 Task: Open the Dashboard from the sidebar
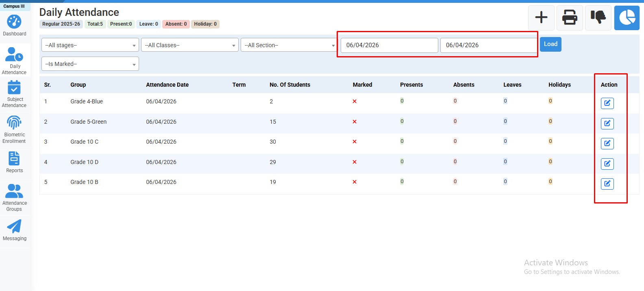click(x=15, y=26)
